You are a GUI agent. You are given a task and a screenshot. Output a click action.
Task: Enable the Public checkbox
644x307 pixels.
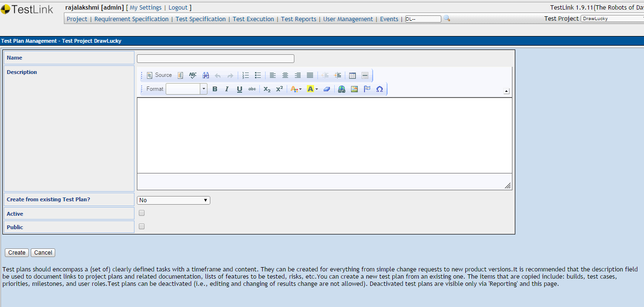[141, 226]
